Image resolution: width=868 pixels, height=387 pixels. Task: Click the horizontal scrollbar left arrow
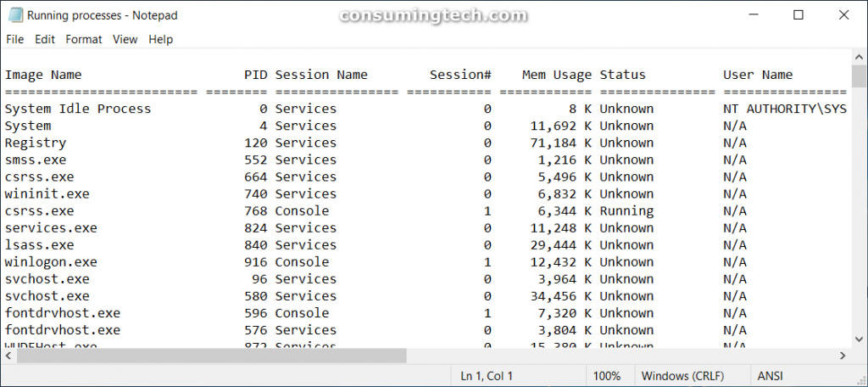(x=7, y=356)
